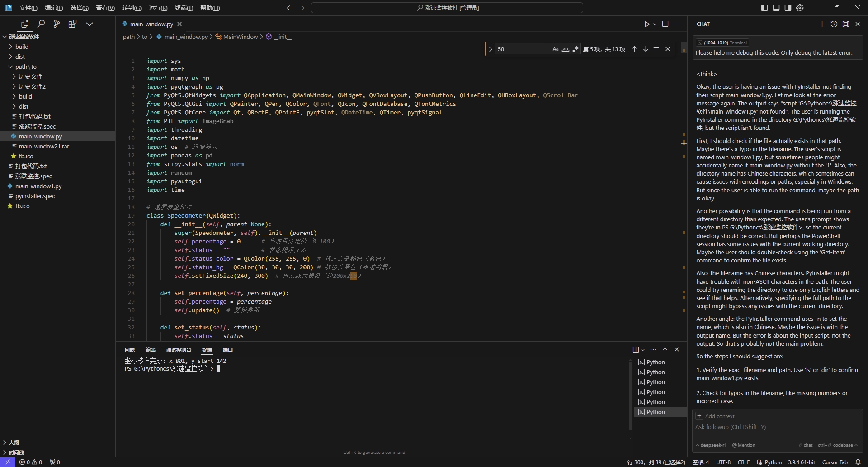Switch to 端口 panel tab
Screen dimensions: 868x467
point(228,350)
